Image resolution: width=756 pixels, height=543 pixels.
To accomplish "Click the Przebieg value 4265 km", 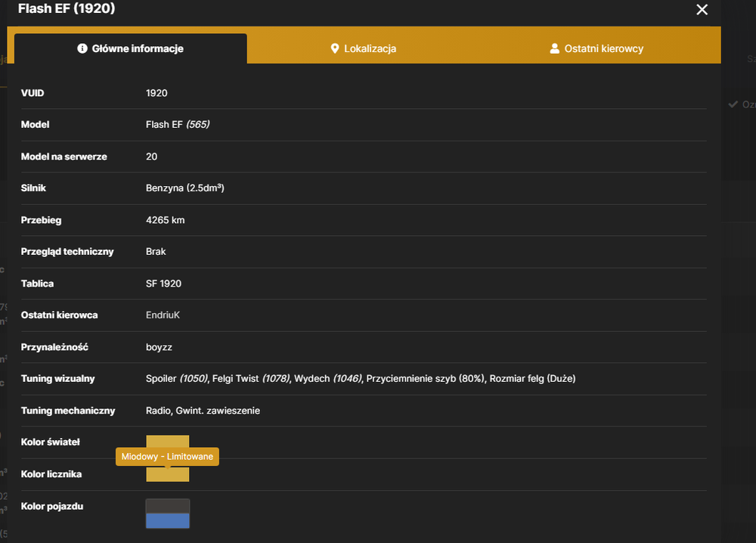I will pos(165,220).
